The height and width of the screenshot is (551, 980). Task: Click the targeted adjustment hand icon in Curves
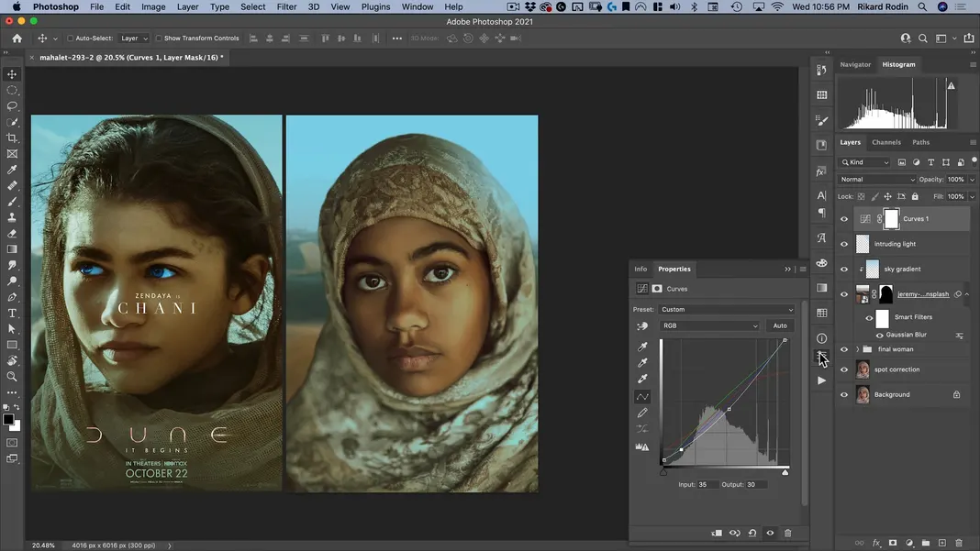pyautogui.click(x=642, y=326)
